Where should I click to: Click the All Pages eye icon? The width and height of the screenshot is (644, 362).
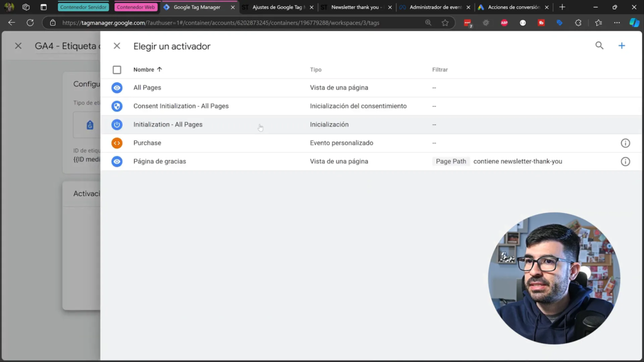[x=116, y=88]
